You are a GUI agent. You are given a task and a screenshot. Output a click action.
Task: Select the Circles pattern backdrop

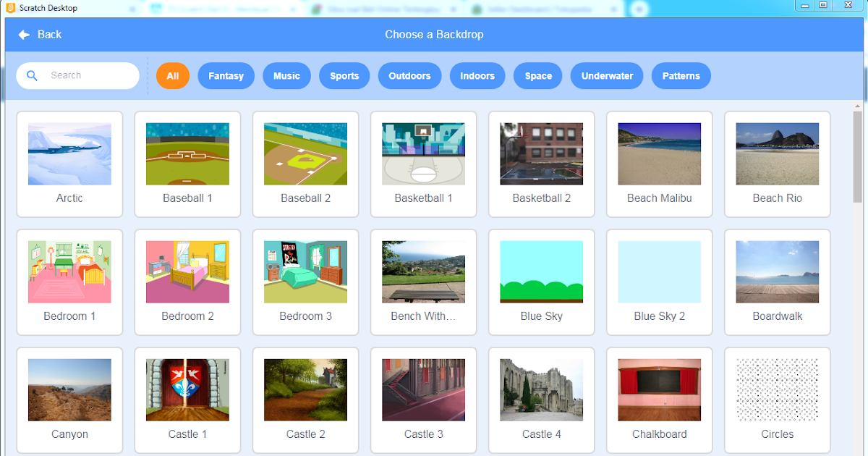point(777,389)
